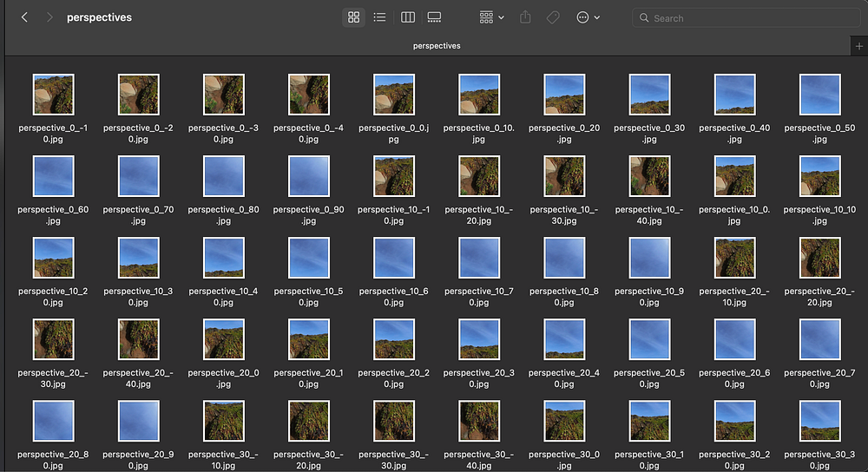This screenshot has height=472, width=868.
Task: Select thumbnail perspective_0_20.jpg
Action: tap(564, 95)
